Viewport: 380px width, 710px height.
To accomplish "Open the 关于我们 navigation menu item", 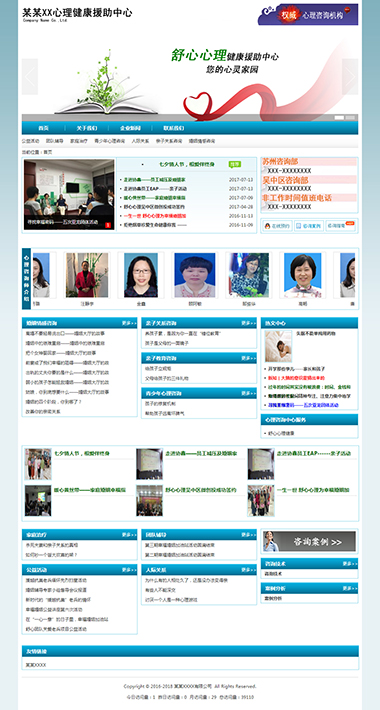I will 86,128.
